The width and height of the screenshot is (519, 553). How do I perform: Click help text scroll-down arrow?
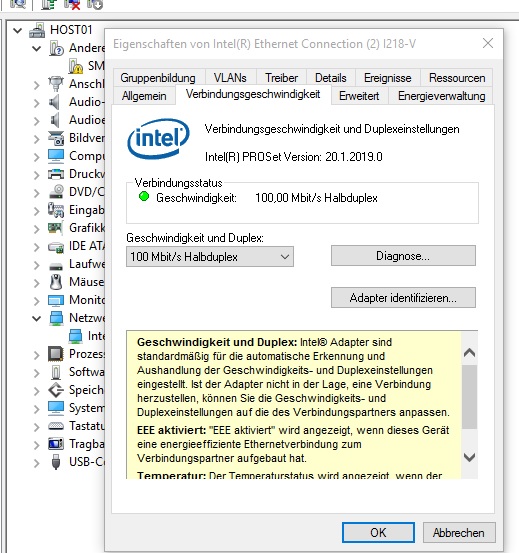(469, 457)
